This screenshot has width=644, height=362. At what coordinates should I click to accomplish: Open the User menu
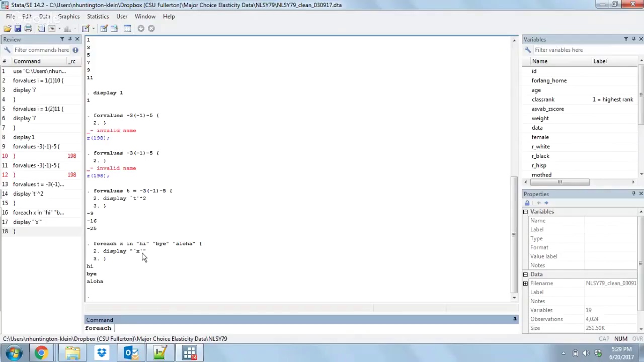(122, 17)
